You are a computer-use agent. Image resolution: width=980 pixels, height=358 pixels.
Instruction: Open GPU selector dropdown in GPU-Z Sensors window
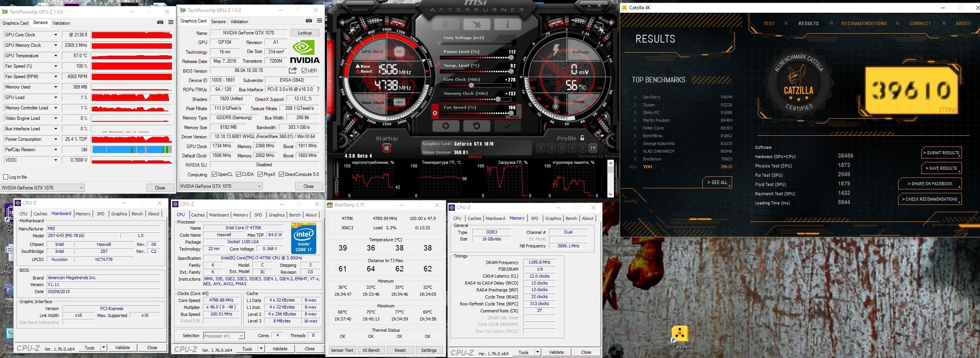tap(43, 188)
